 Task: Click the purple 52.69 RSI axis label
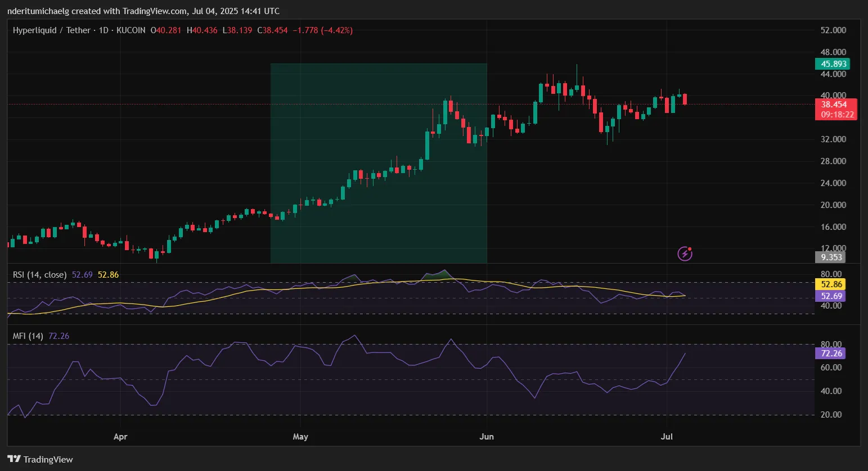tap(830, 296)
